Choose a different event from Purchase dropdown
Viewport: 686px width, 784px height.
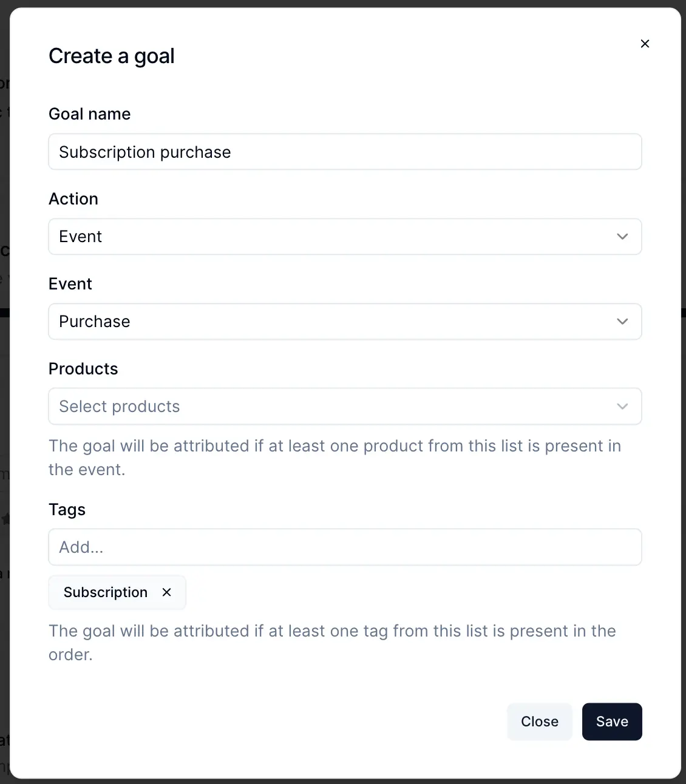[x=345, y=322]
